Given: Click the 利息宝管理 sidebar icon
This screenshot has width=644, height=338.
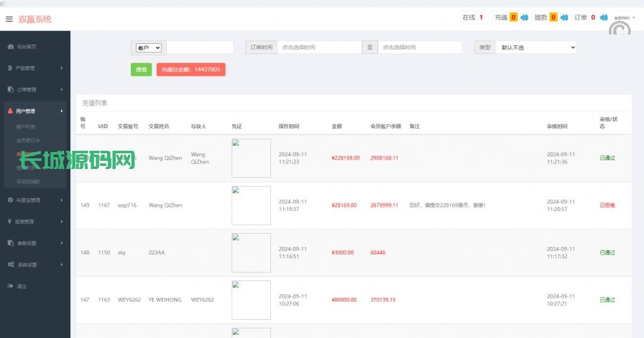Looking at the screenshot, I should click(x=11, y=200).
